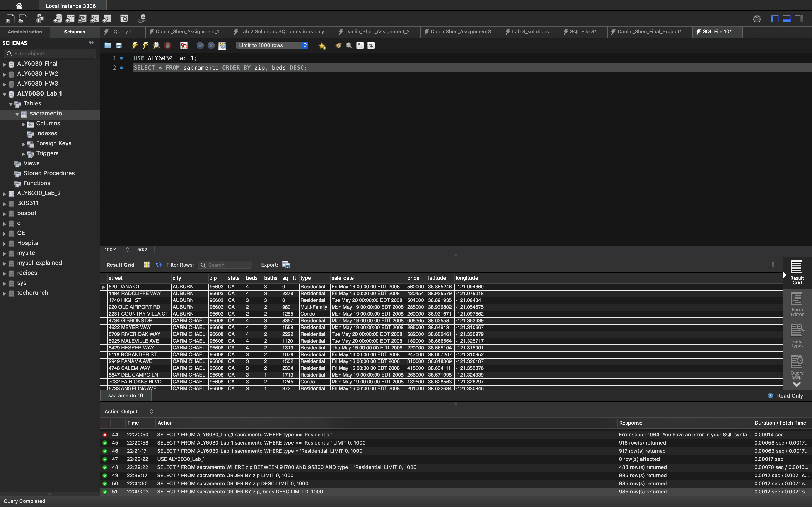Screen dimensions: 812x507
Task: Open the Limit to 1000 rows dropdown
Action: [272, 45]
